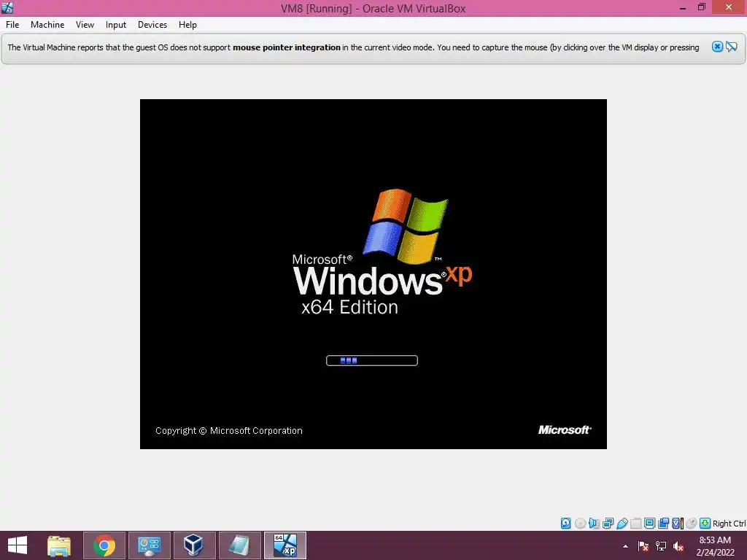Click the recording indicator status icon
747x560 pixels.
663,524
